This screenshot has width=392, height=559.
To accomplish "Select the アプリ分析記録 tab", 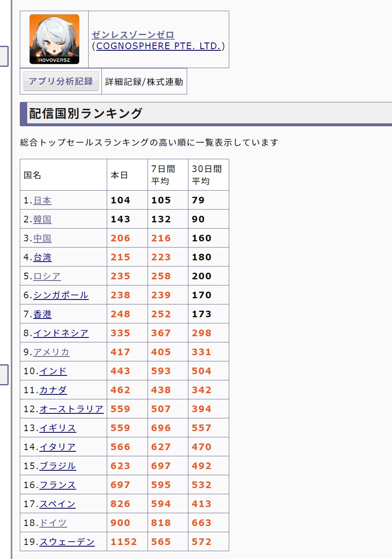I will coord(61,81).
